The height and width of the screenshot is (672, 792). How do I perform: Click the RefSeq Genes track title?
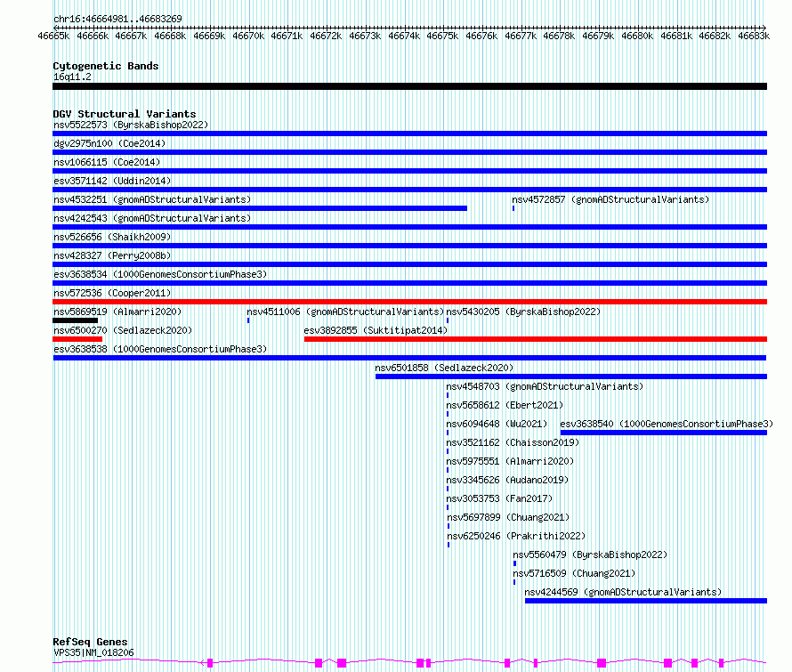[90, 642]
